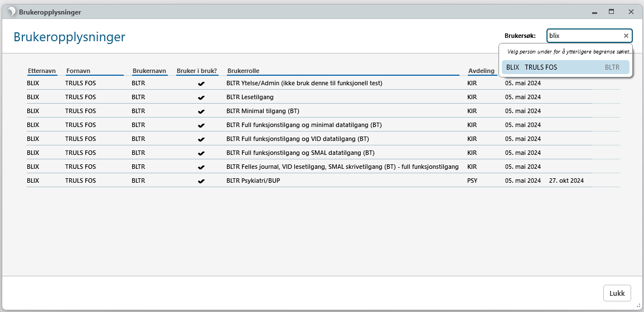Viewport: 644px width, 312px height.
Task: Sort table by Etternavn column header
Action: click(41, 71)
